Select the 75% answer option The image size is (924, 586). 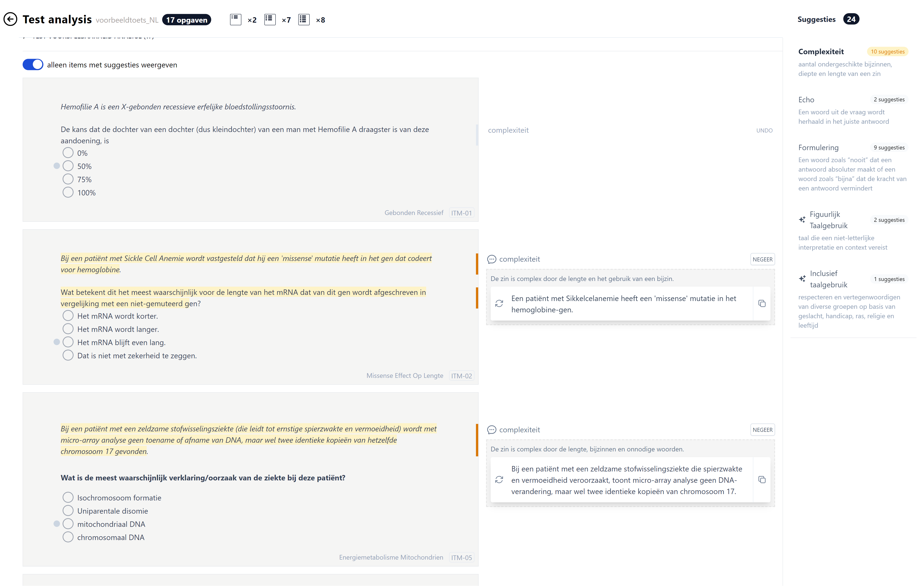68,179
